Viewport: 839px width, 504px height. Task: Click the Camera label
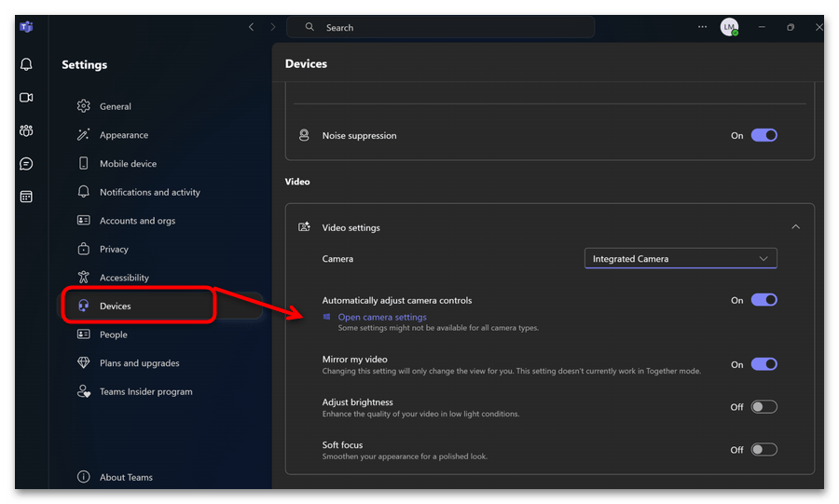[x=337, y=259]
